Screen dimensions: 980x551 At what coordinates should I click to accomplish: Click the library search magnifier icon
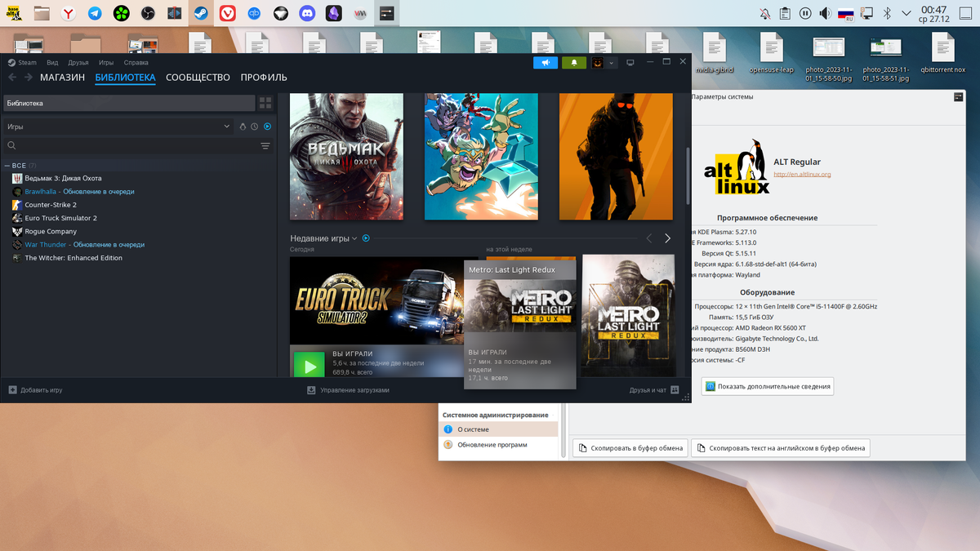[x=11, y=146]
